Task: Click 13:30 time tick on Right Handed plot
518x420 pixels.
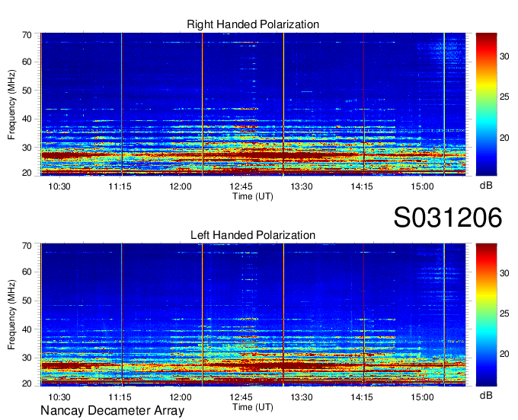Action: click(302, 186)
